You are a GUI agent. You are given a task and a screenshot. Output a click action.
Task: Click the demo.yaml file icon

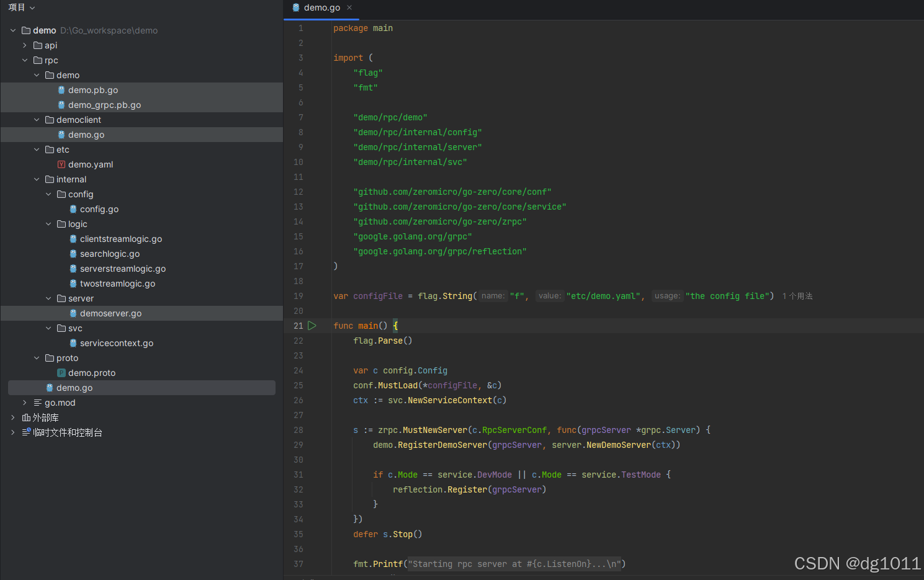[61, 164]
